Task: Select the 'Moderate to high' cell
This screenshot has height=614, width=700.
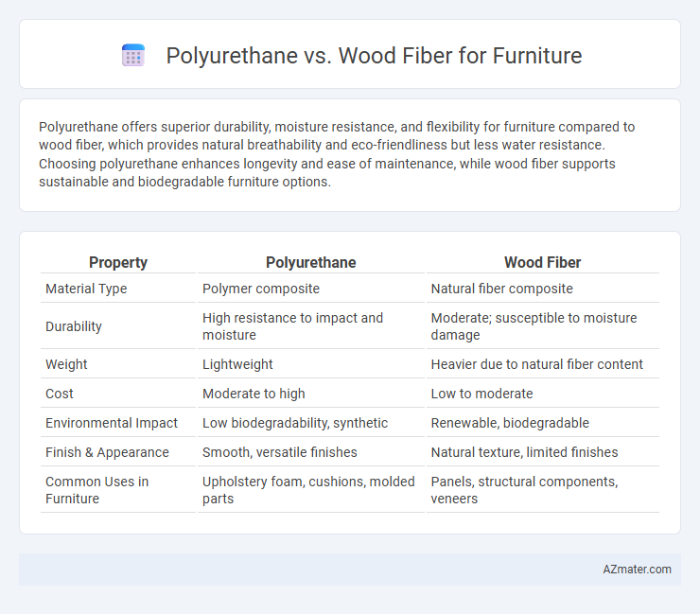Action: click(x=254, y=394)
